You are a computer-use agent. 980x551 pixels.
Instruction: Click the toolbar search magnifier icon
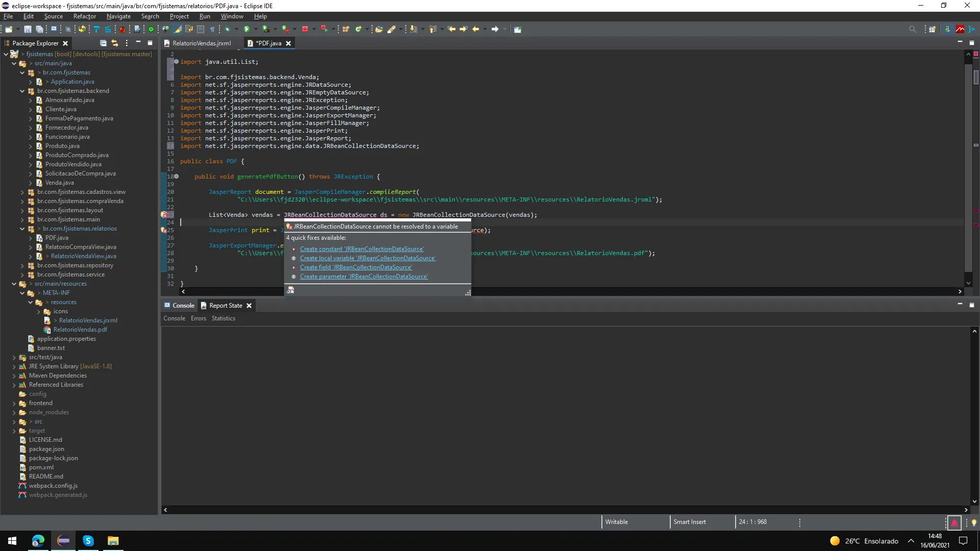tap(912, 29)
